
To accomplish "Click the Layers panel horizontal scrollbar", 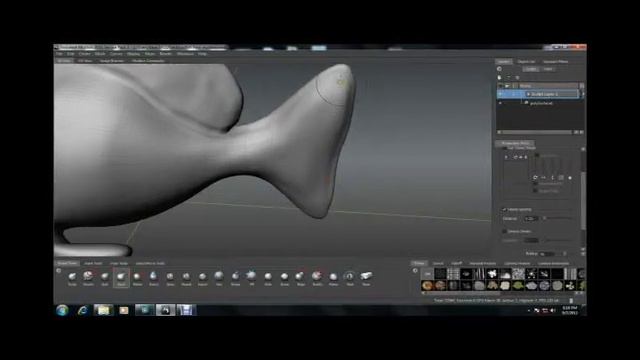I will pos(538,132).
